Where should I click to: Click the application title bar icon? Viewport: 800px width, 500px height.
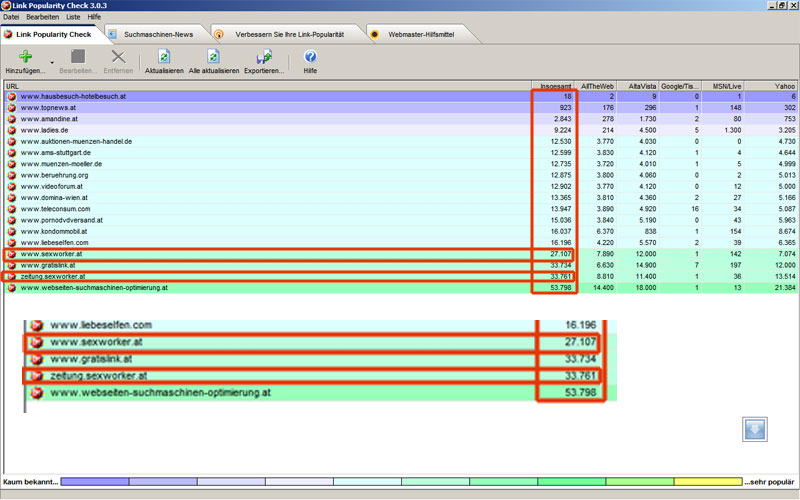tap(6, 5)
